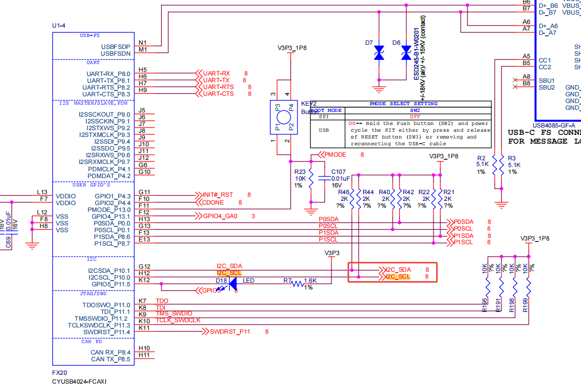Select the KEY2 push button symbol
The image size is (581, 392).
click(x=284, y=117)
